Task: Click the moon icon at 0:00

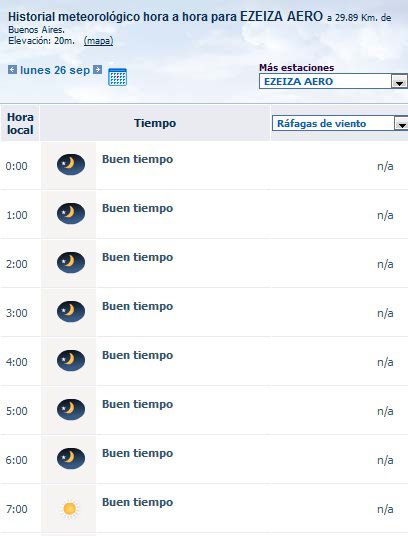Action: [x=71, y=164]
